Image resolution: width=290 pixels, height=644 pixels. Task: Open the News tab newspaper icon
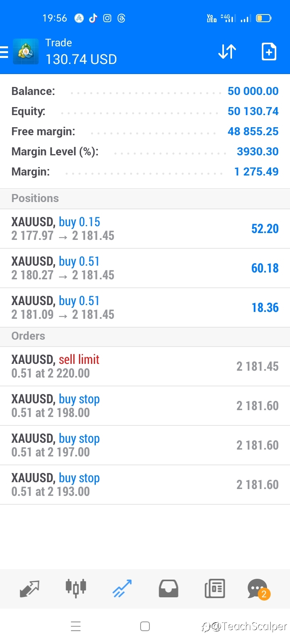215,588
